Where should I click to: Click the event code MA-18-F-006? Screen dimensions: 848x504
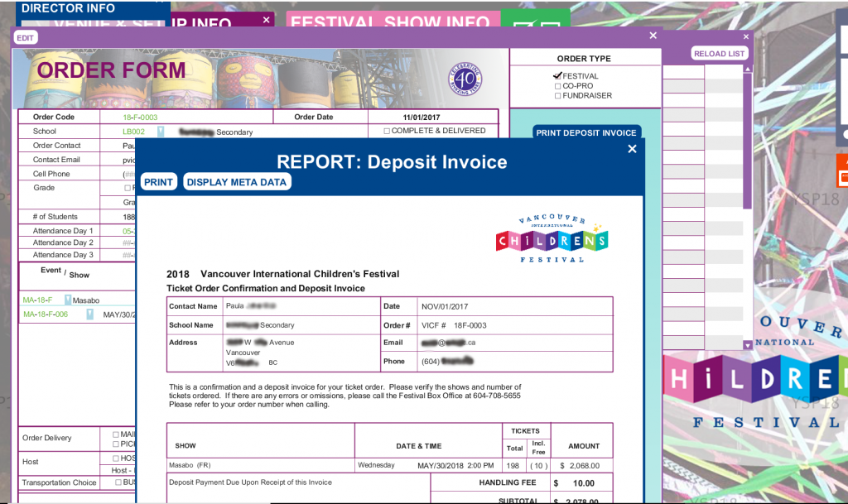pos(46,314)
